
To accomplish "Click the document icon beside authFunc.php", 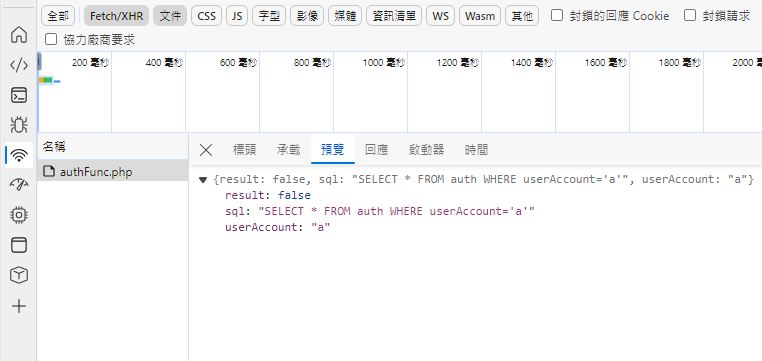I will point(49,172).
